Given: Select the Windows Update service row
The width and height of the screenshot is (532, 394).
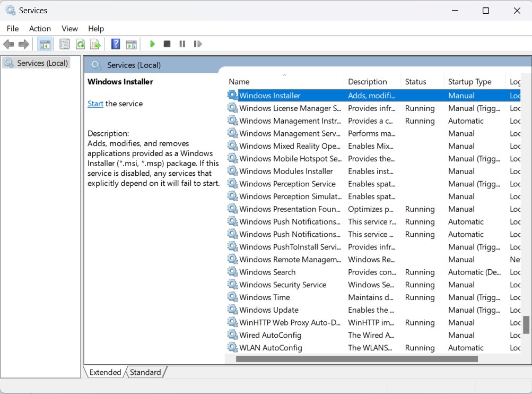Looking at the screenshot, I should (269, 310).
